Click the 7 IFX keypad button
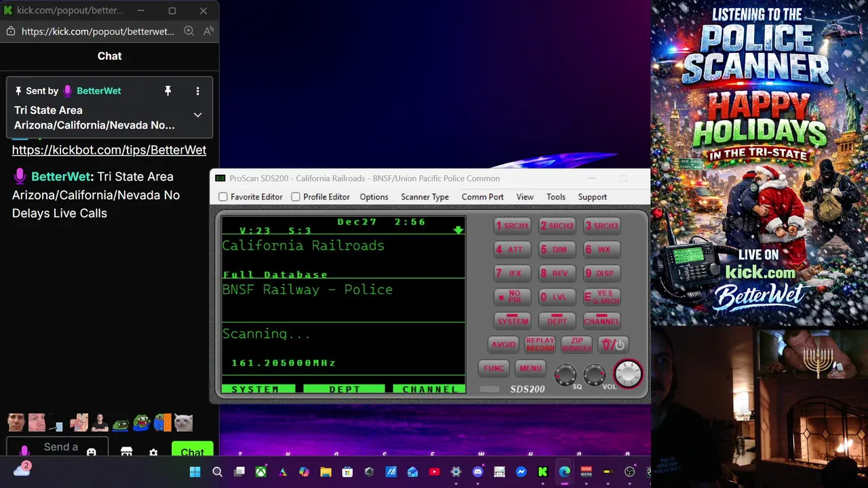Screen dimensions: 868x488 pyautogui.click(x=512, y=273)
